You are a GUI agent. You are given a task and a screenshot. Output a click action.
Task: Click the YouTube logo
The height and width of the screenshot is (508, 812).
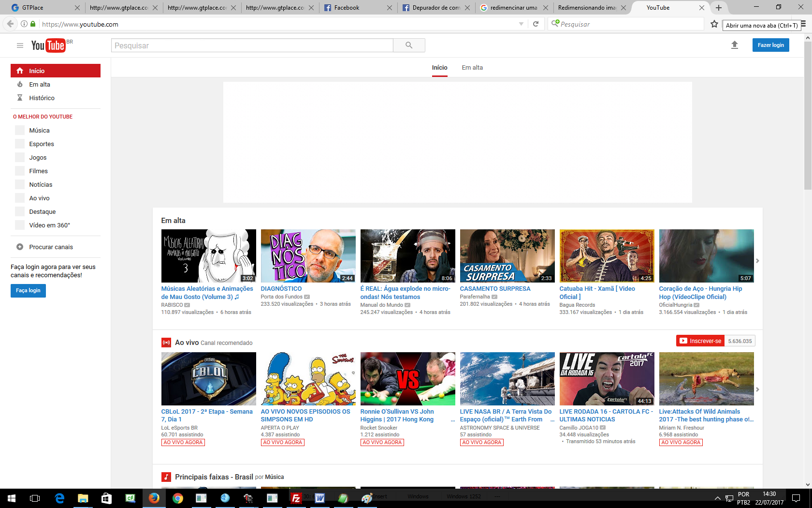pyautogui.click(x=48, y=45)
